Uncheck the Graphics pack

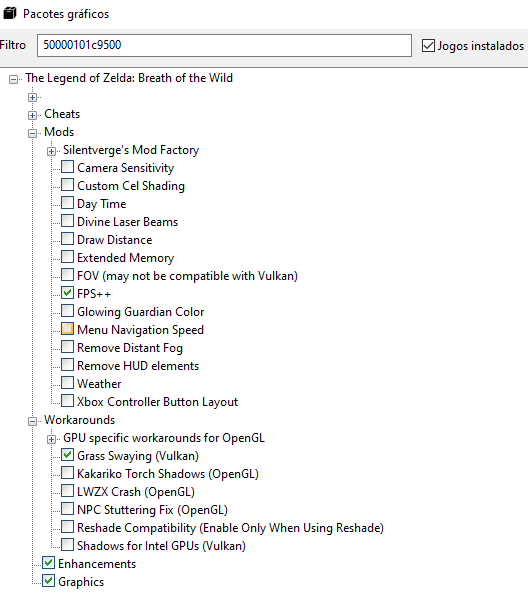coord(48,581)
